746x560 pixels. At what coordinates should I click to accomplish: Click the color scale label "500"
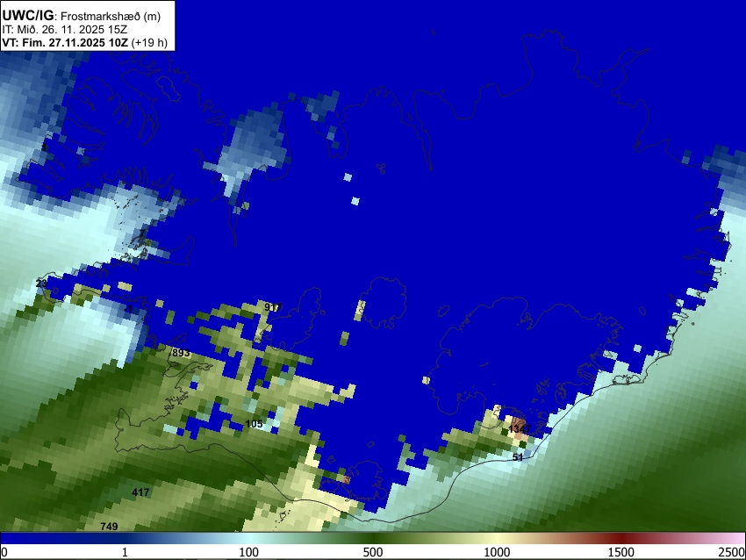(373, 552)
